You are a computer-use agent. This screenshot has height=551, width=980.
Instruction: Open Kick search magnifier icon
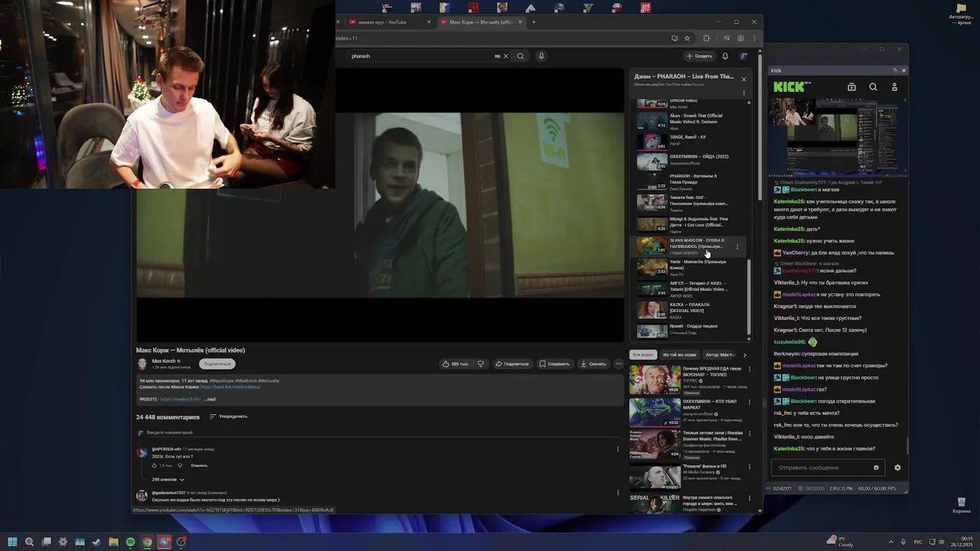tap(873, 87)
